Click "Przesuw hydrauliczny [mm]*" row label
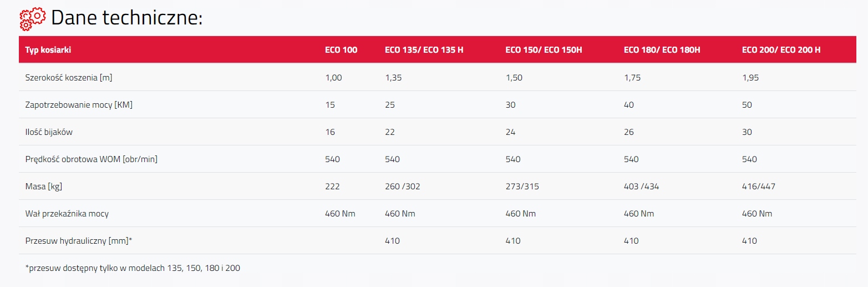 [x=79, y=241]
